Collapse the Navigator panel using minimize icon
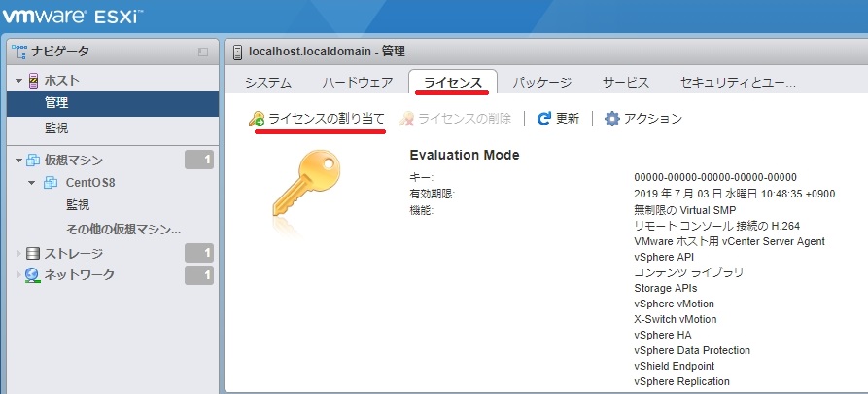The image size is (868, 394). click(203, 53)
